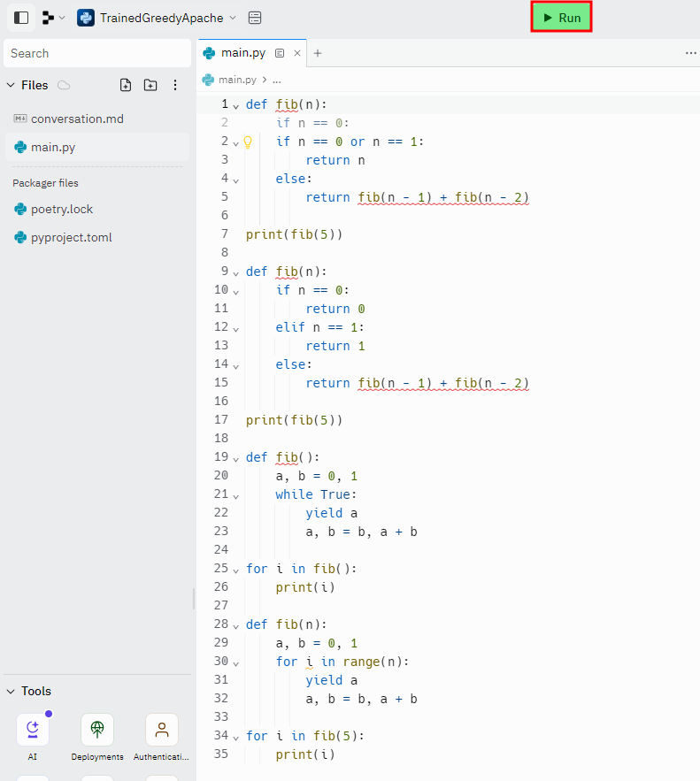Open the console panel icon beside project name
This screenshot has width=700, height=781.
pos(255,18)
